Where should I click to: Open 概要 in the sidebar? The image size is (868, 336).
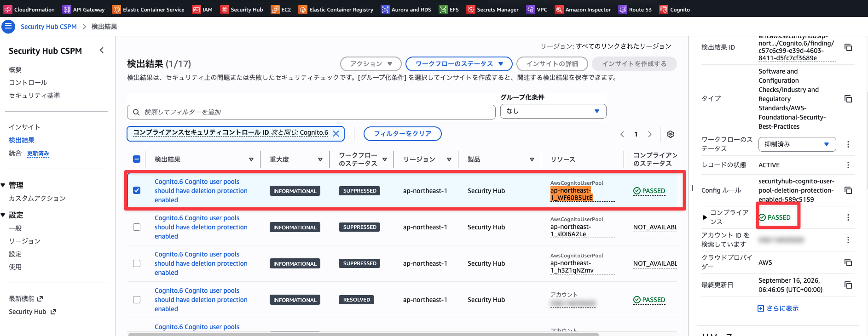tap(15, 70)
